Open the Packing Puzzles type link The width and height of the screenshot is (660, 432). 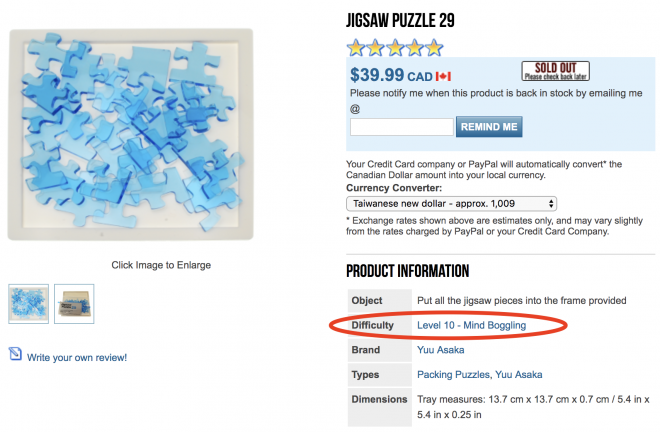tap(452, 374)
